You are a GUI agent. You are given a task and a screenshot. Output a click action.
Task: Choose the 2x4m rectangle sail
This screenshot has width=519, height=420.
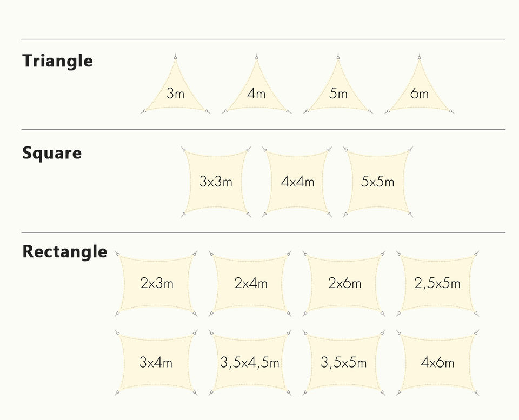[x=250, y=284]
